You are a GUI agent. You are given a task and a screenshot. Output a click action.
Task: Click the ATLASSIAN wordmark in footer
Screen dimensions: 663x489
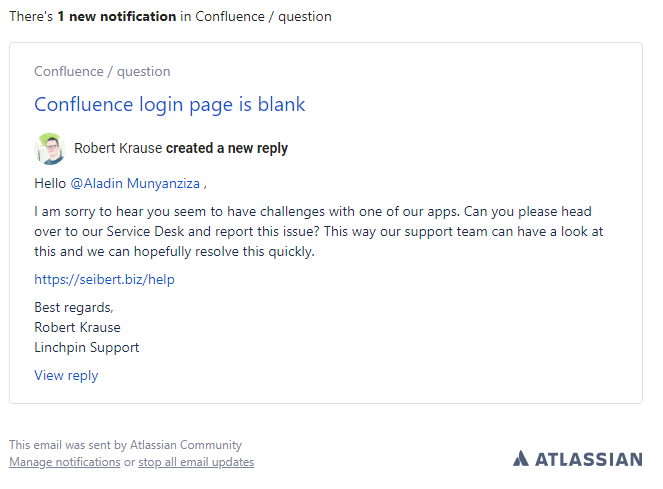click(588, 459)
